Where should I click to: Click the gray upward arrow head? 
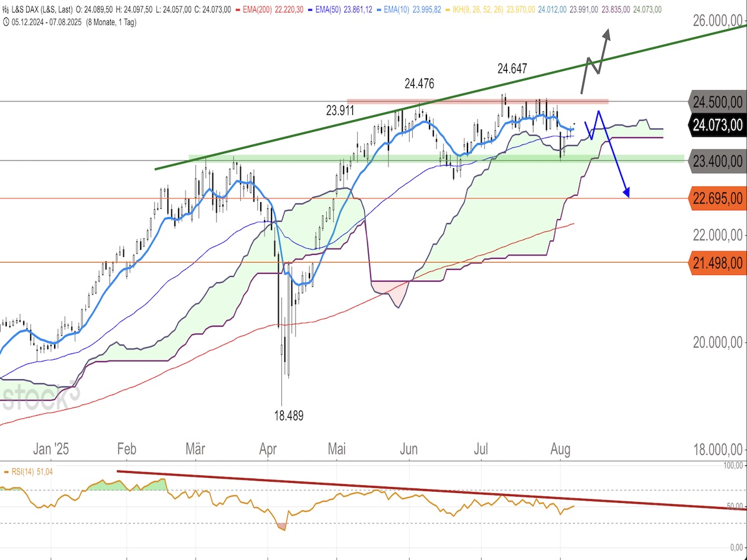click(x=604, y=30)
